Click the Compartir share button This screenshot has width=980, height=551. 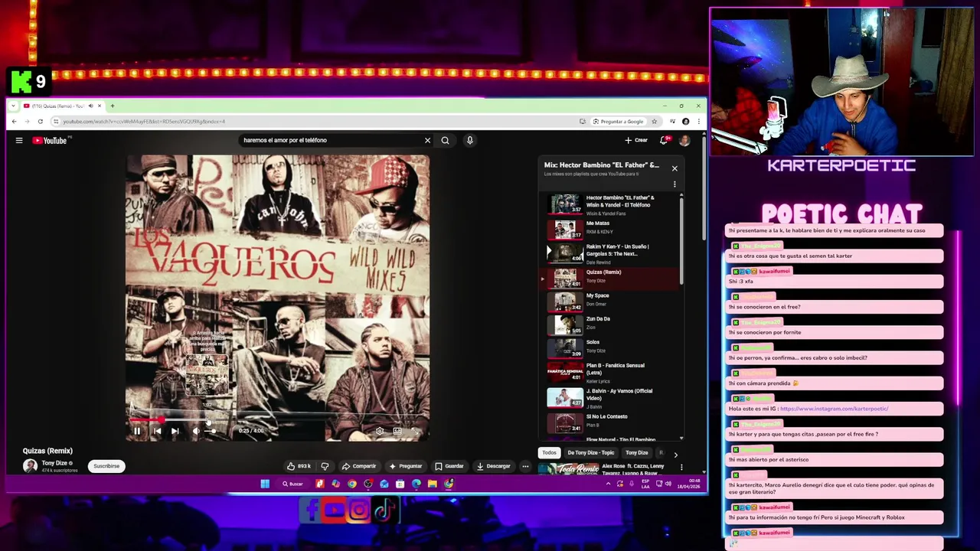click(359, 466)
